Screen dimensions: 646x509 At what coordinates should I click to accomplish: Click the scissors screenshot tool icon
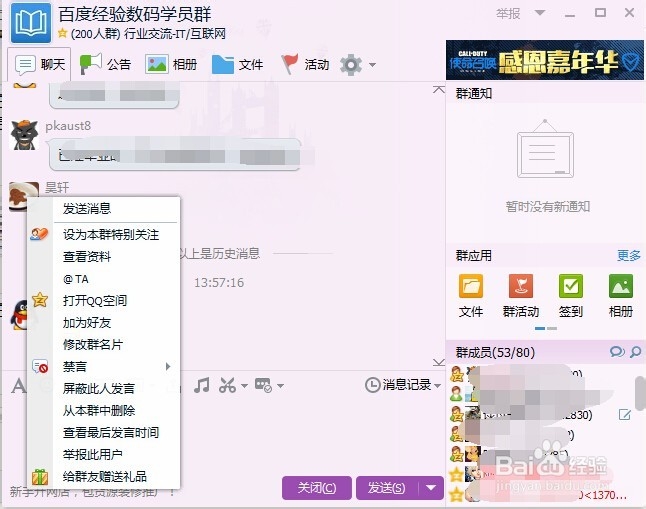point(227,385)
